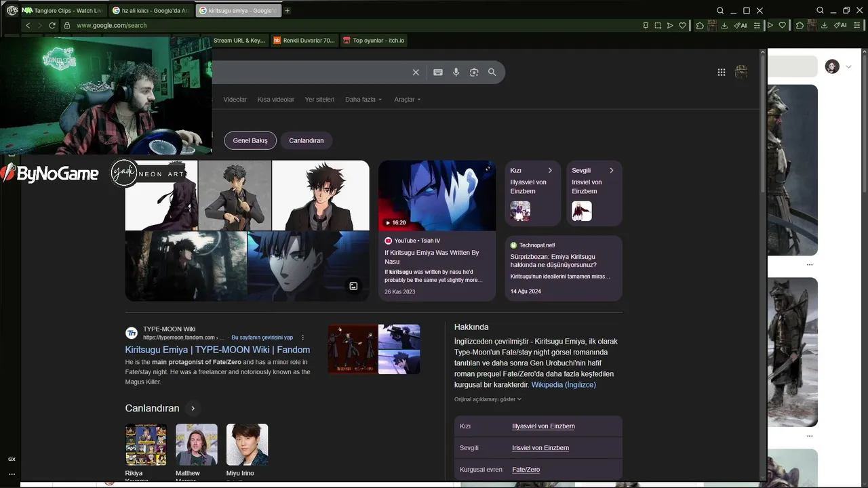Click the search tabs magnifier in front title bar

click(720, 10)
